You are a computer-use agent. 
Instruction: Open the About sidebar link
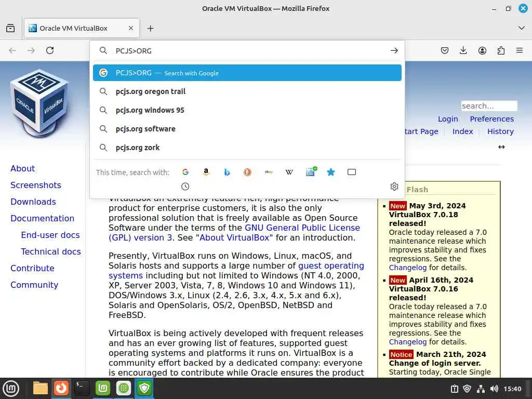tap(22, 168)
